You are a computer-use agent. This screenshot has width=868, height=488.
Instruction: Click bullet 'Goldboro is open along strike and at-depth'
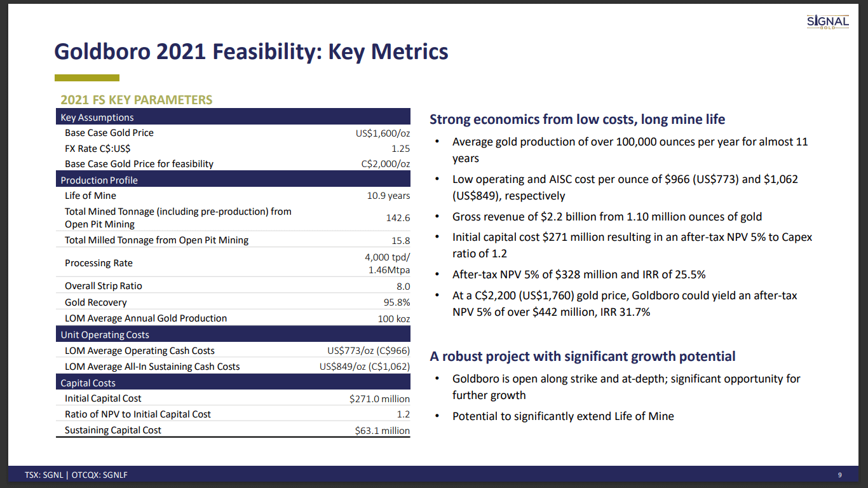pos(627,387)
